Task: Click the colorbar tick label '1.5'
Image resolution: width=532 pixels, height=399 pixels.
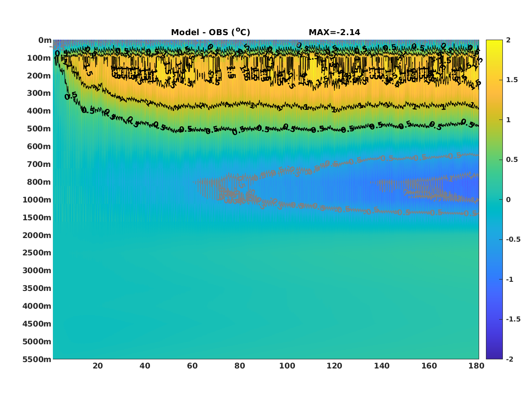Action: [512, 80]
